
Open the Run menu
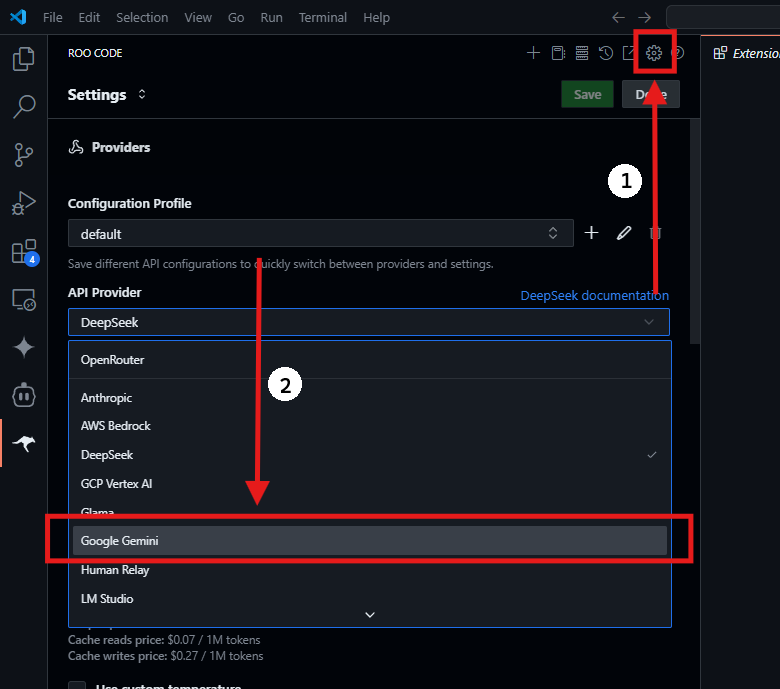271,17
